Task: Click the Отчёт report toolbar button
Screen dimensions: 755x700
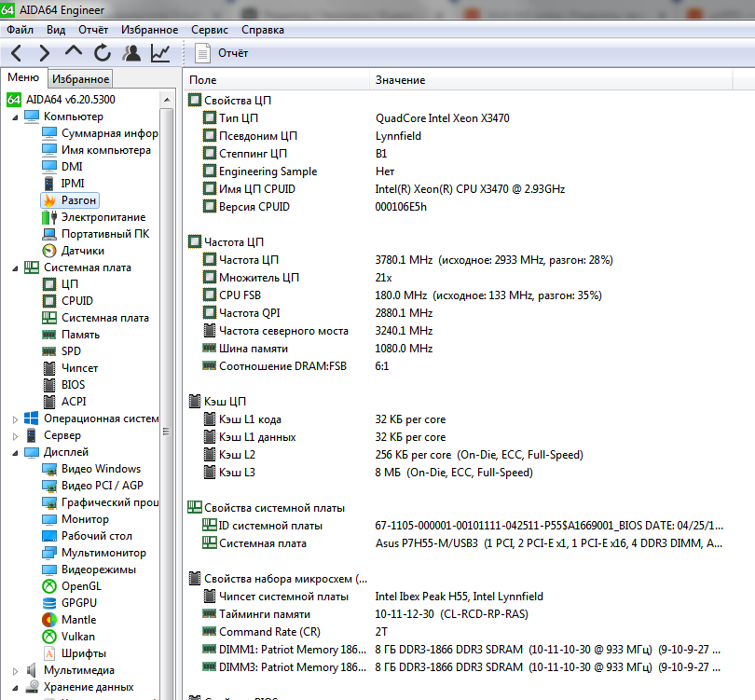Action: (222, 53)
